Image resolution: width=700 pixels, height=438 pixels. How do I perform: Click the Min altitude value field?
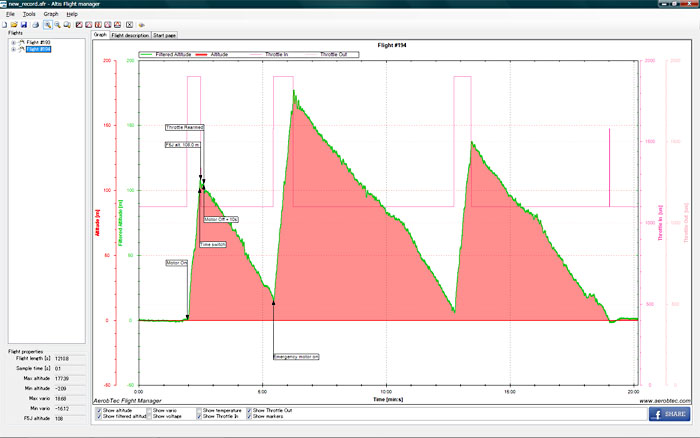click(x=69, y=388)
